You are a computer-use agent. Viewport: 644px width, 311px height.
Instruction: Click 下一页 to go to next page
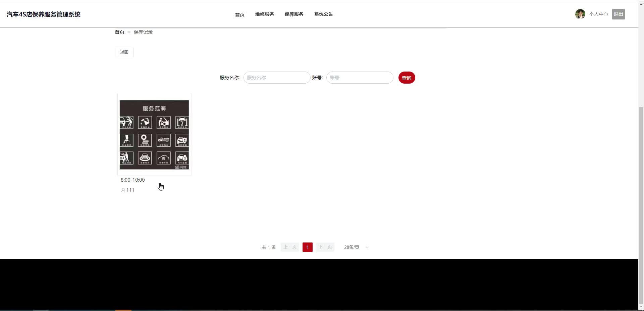coord(325,247)
